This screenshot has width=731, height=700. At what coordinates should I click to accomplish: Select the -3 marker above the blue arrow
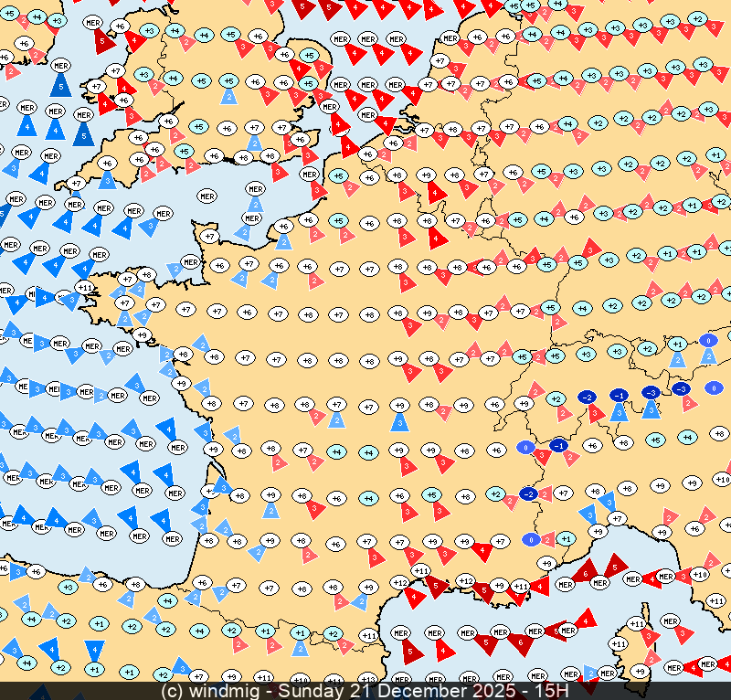pyautogui.click(x=651, y=392)
